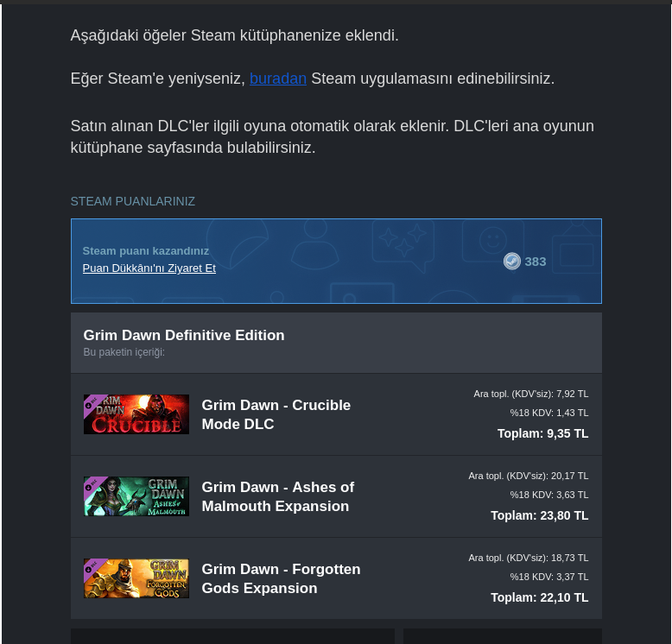Click the 'Bu paketin içeriği:' subtitle
The width and height of the screenshot is (672, 644).
[124, 352]
